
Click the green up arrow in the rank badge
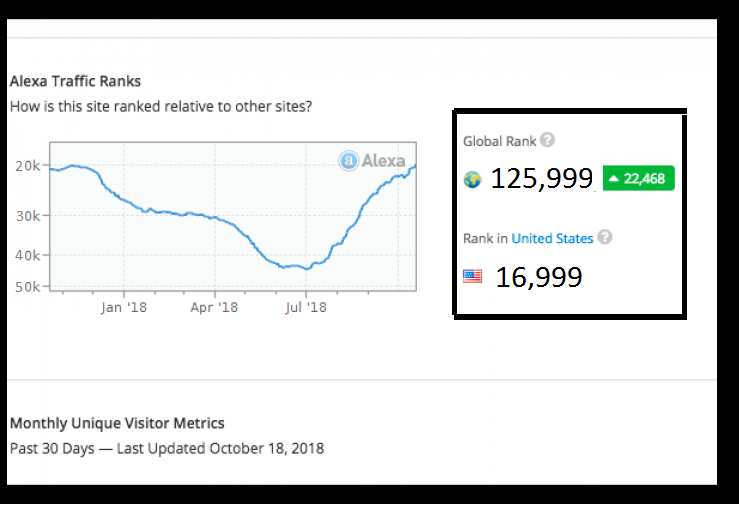click(613, 179)
